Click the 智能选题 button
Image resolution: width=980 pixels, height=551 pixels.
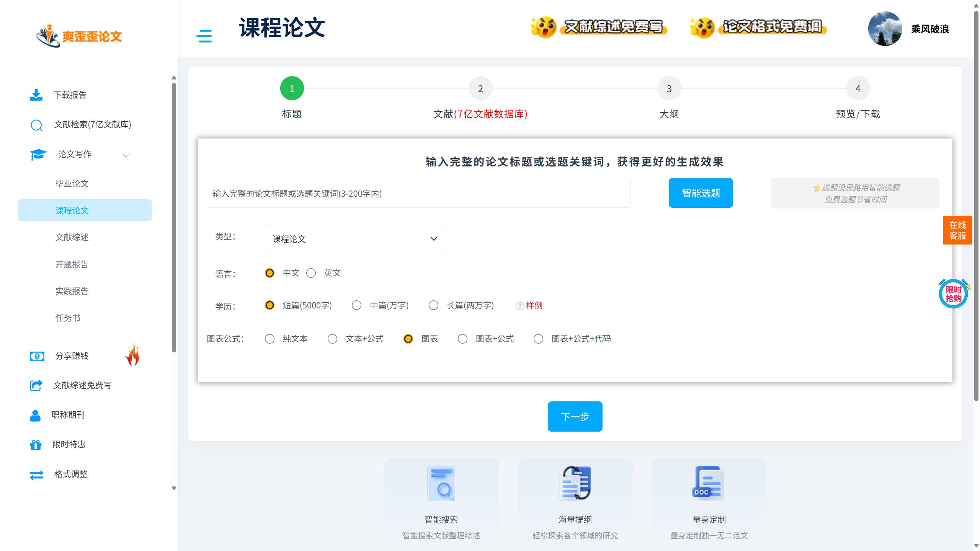pos(701,193)
